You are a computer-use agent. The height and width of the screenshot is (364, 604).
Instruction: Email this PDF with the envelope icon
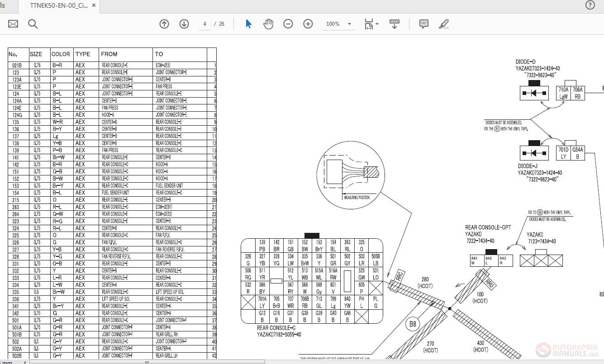12,24
